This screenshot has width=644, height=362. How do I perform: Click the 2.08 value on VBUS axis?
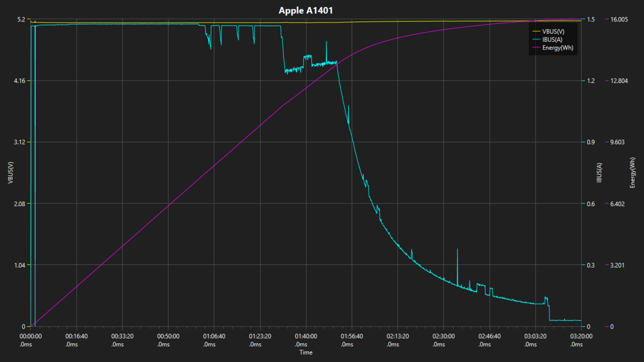[20, 204]
